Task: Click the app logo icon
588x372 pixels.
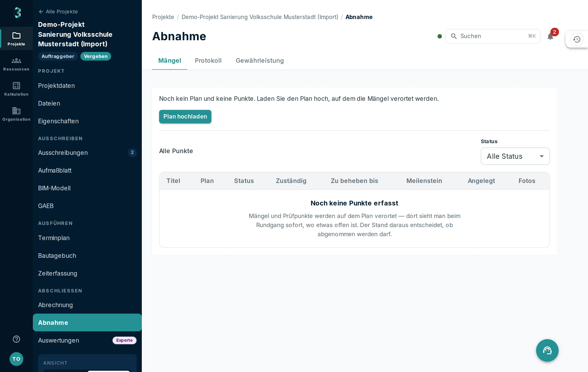Action: 18,12
